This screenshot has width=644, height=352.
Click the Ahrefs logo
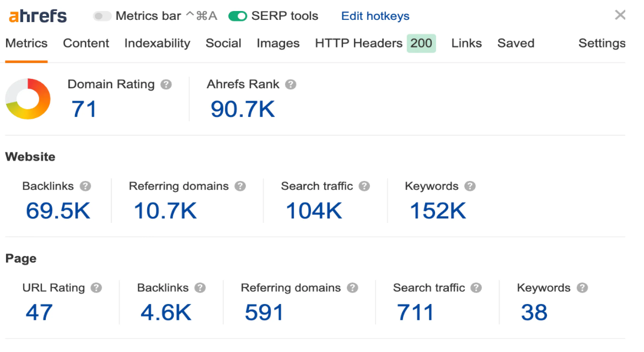pos(38,16)
